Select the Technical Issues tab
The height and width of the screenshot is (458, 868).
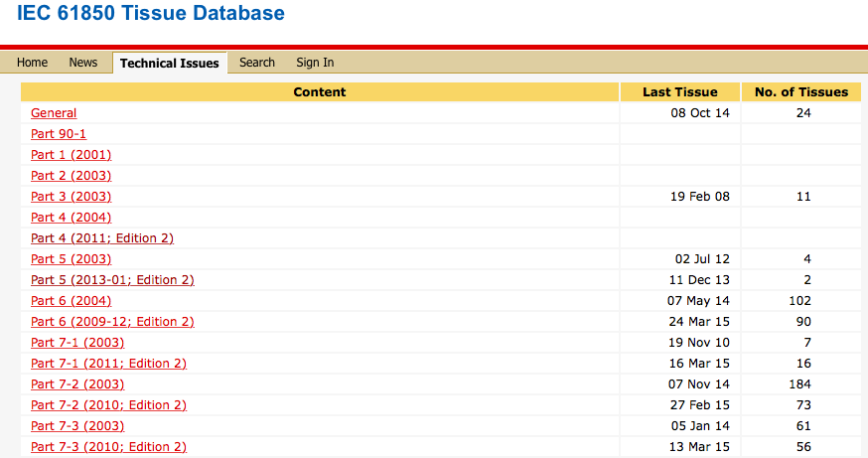click(x=170, y=64)
